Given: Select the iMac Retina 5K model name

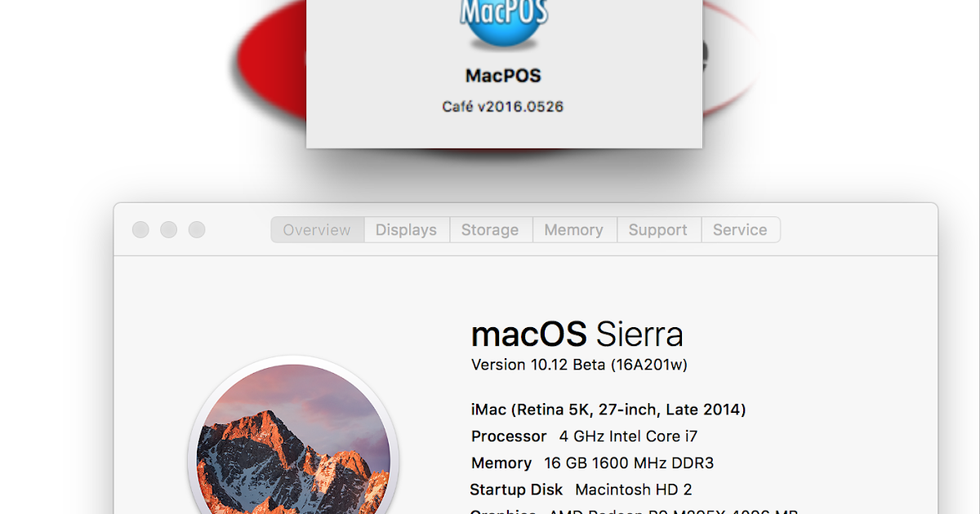Looking at the screenshot, I should (x=608, y=409).
